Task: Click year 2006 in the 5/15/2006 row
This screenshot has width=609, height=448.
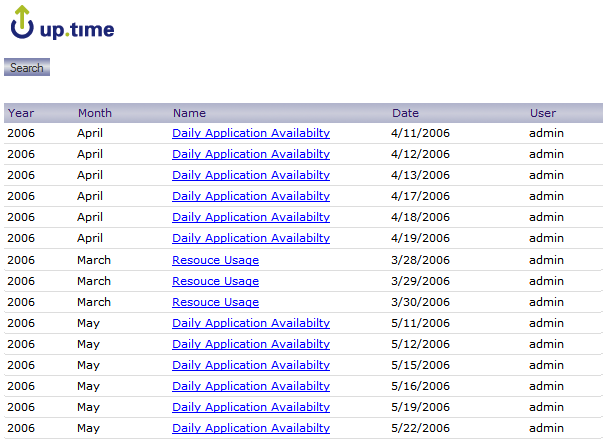Action: click(21, 365)
